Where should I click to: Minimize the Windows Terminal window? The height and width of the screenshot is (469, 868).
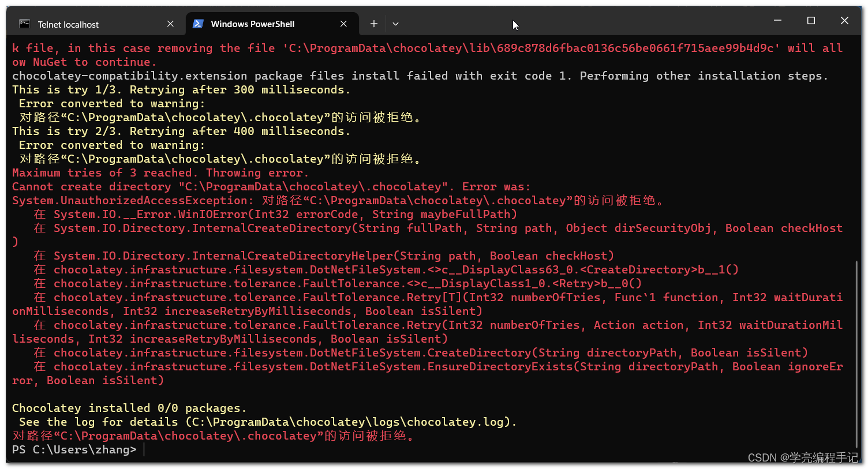click(777, 20)
